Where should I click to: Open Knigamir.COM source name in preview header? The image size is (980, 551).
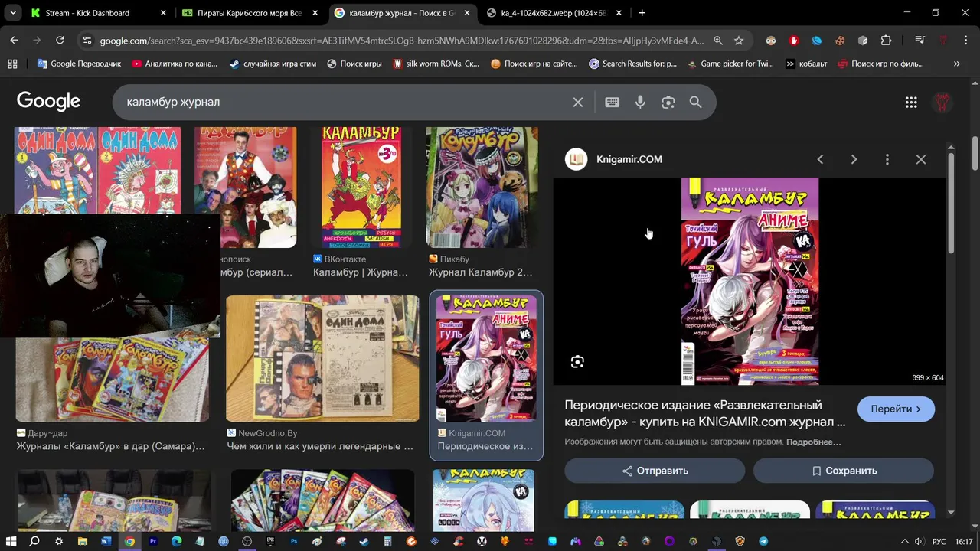click(629, 159)
